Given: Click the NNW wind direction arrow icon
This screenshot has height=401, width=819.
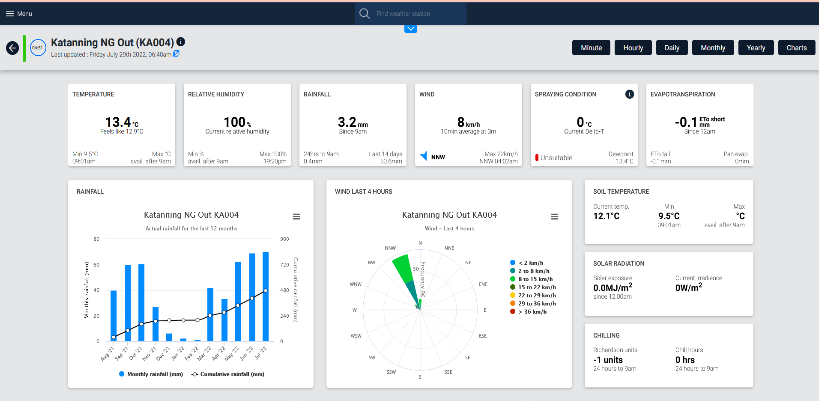Looking at the screenshot, I should point(424,156).
